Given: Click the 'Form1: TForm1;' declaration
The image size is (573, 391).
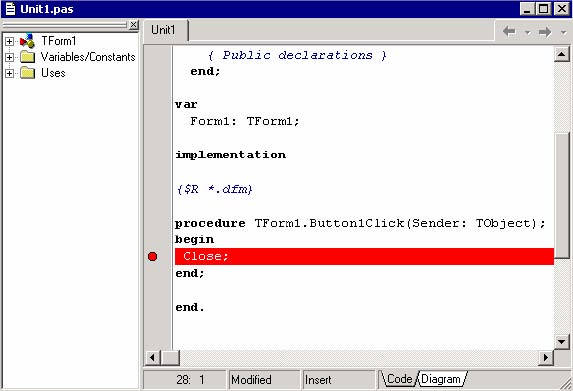Looking at the screenshot, I should [245, 121].
